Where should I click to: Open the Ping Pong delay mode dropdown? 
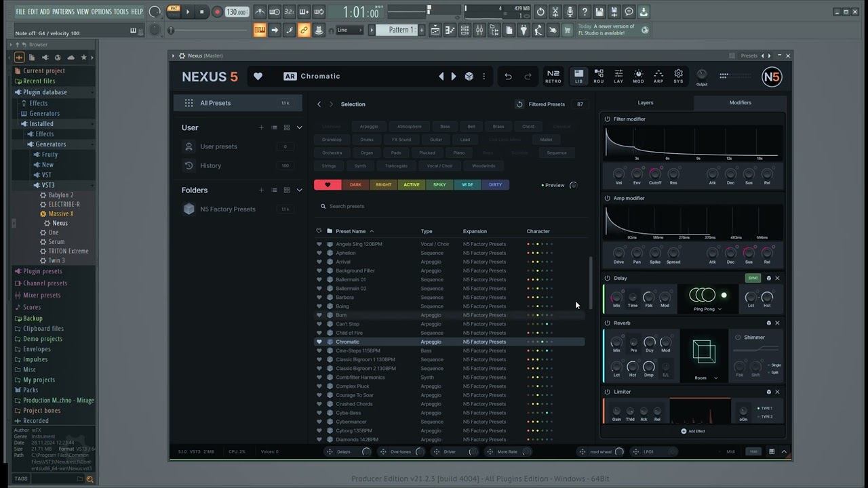[707, 309]
